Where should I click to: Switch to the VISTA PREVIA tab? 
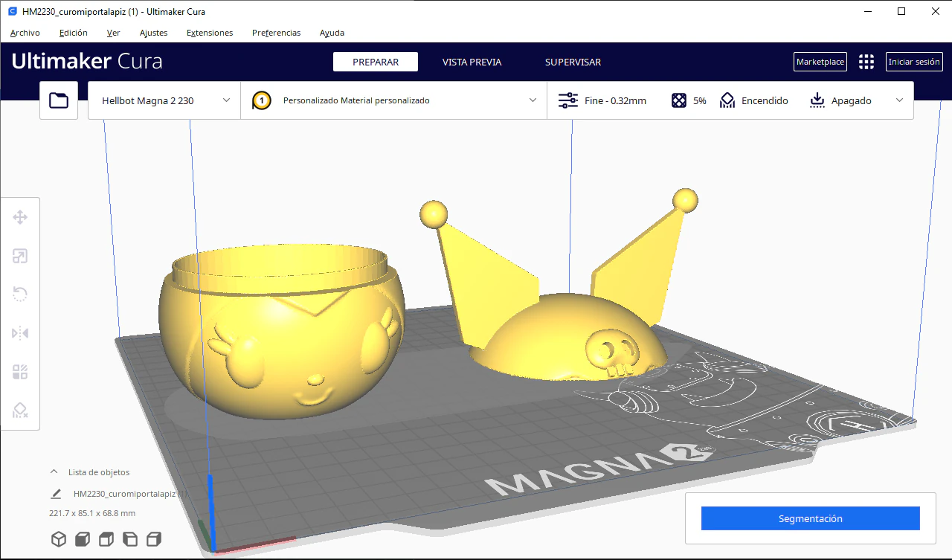point(472,62)
